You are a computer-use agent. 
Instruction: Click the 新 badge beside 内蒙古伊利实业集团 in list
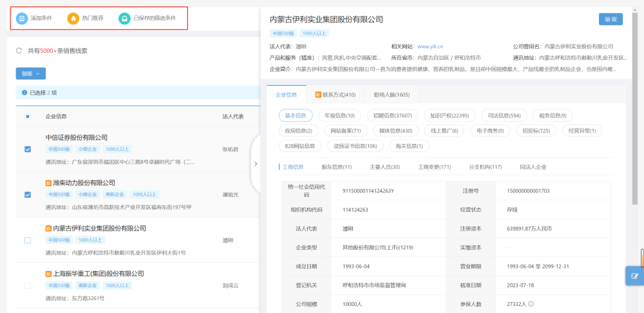click(x=48, y=229)
